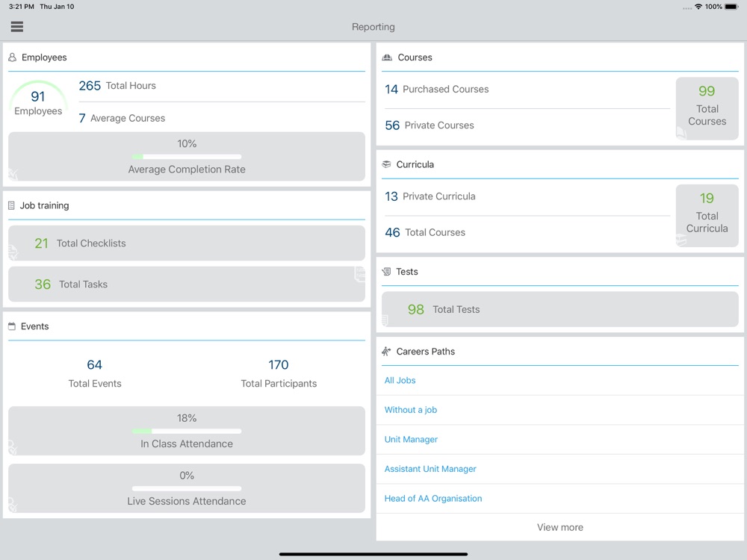Click the 265 Total Hours row
Viewport: 747px width, 560px height.
222,86
